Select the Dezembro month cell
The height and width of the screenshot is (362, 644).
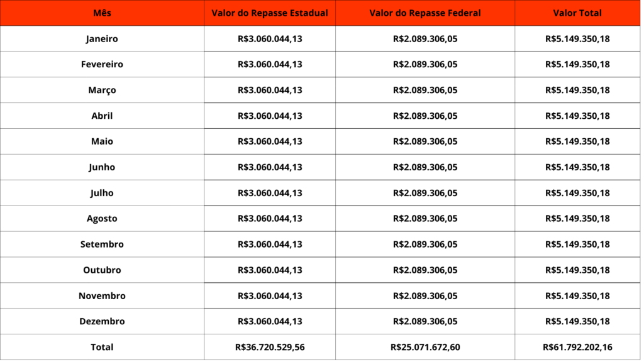[x=102, y=322]
